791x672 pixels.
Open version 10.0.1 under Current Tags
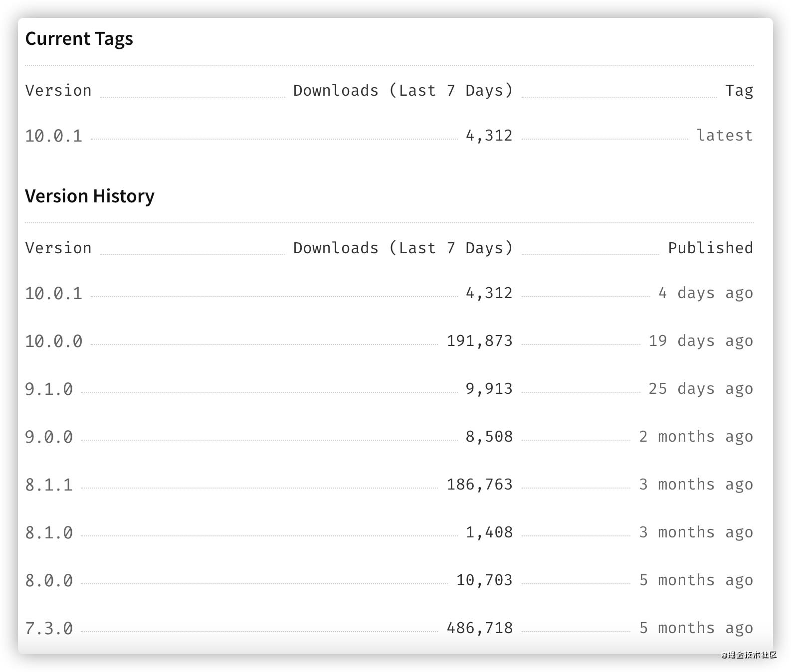pyautogui.click(x=54, y=136)
